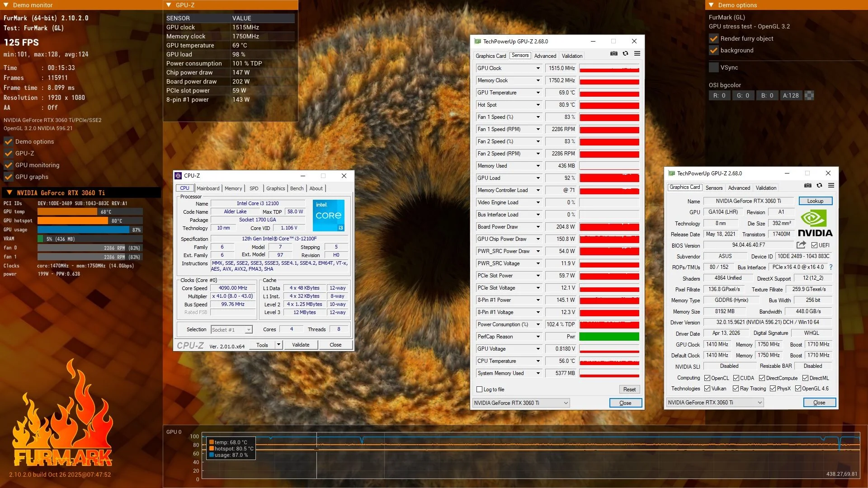Click Close in GPU-Z Sensors window
The image size is (868, 488).
click(625, 403)
